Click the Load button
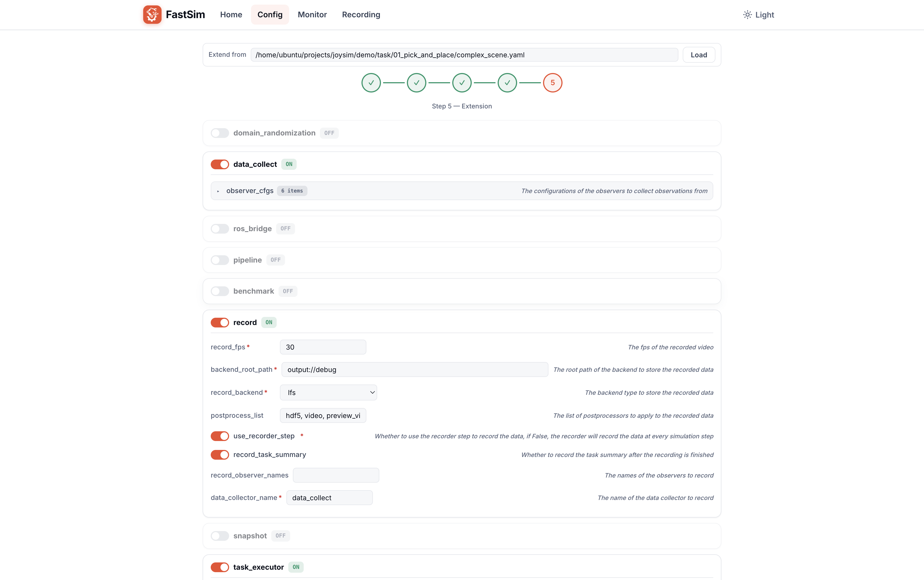This screenshot has width=924, height=580. [699, 55]
